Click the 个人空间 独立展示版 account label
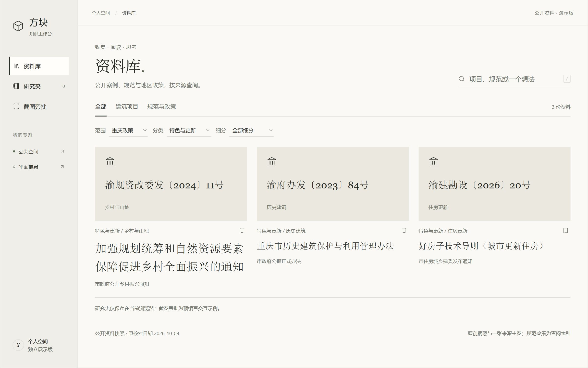The height and width of the screenshot is (368, 588). click(x=40, y=345)
